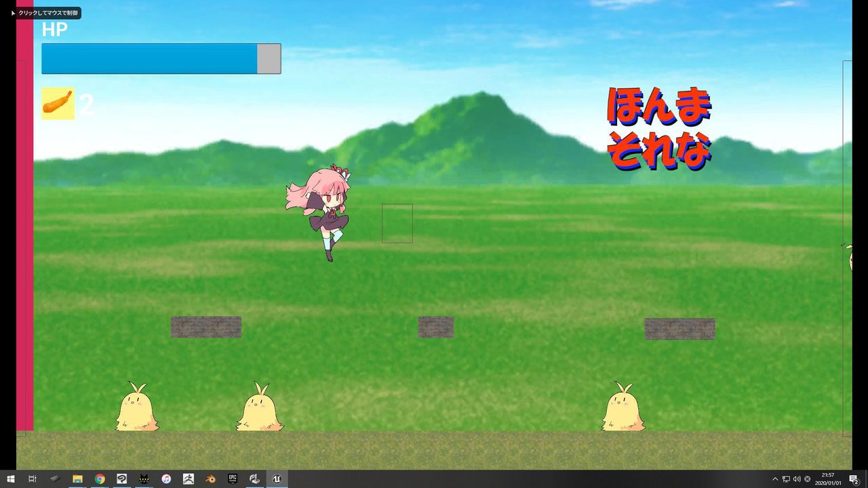Open ZBrush from the taskbar
This screenshot has width=868, height=488.
coord(189,479)
